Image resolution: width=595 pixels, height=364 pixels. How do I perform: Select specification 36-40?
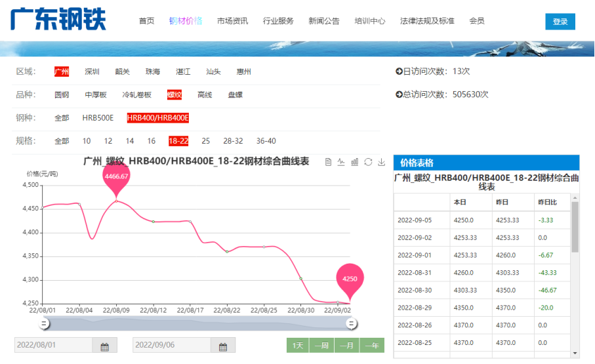click(266, 141)
